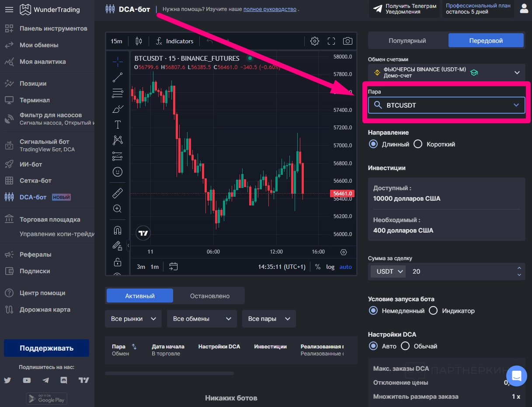
Task: Switch to the Передовой tab
Action: (486, 41)
